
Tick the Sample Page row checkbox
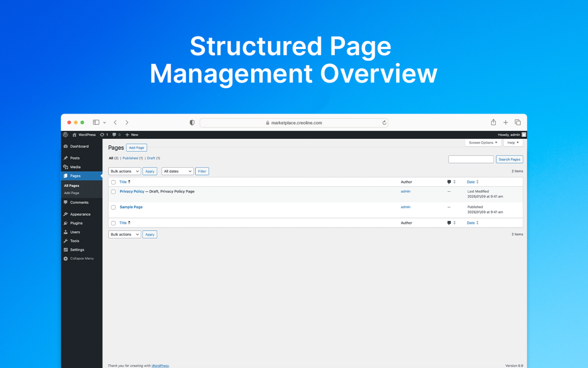click(113, 208)
